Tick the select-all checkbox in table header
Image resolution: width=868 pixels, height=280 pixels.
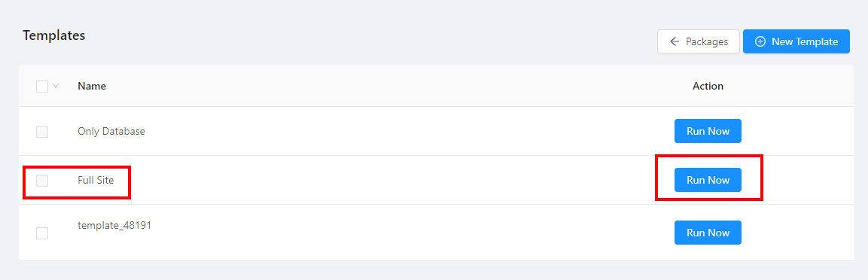click(x=42, y=87)
